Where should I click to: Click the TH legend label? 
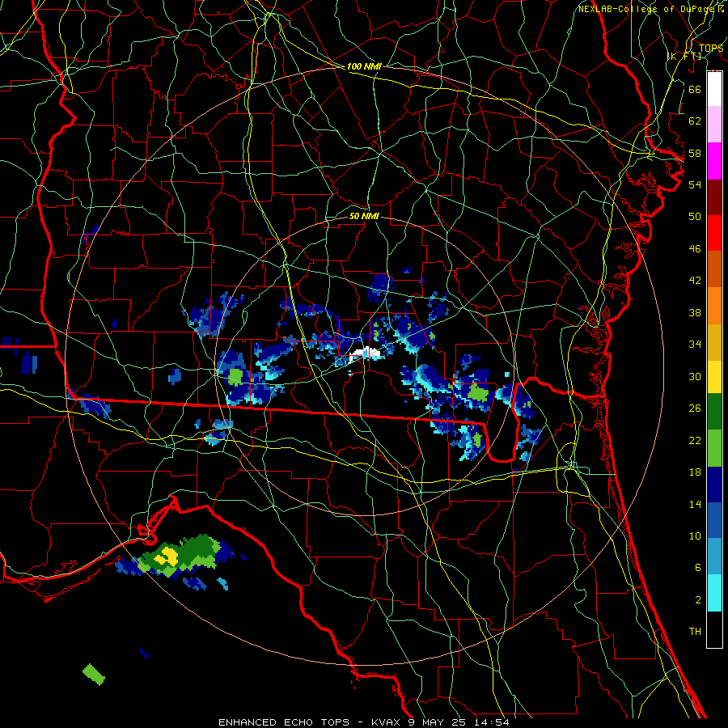tap(695, 632)
